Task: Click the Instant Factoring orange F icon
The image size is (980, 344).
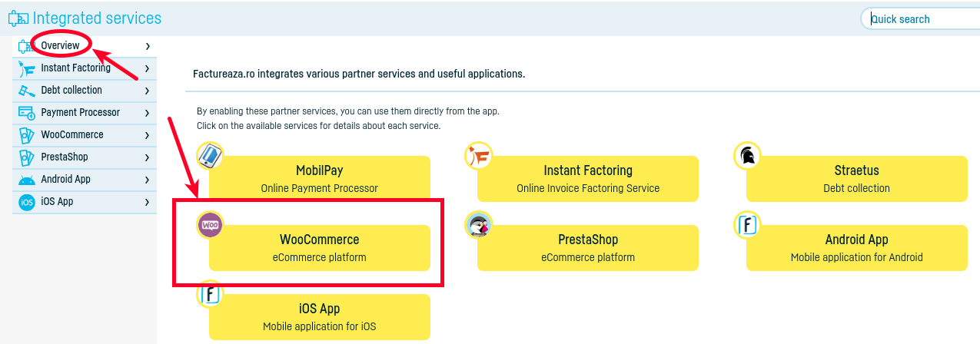Action: [x=478, y=156]
